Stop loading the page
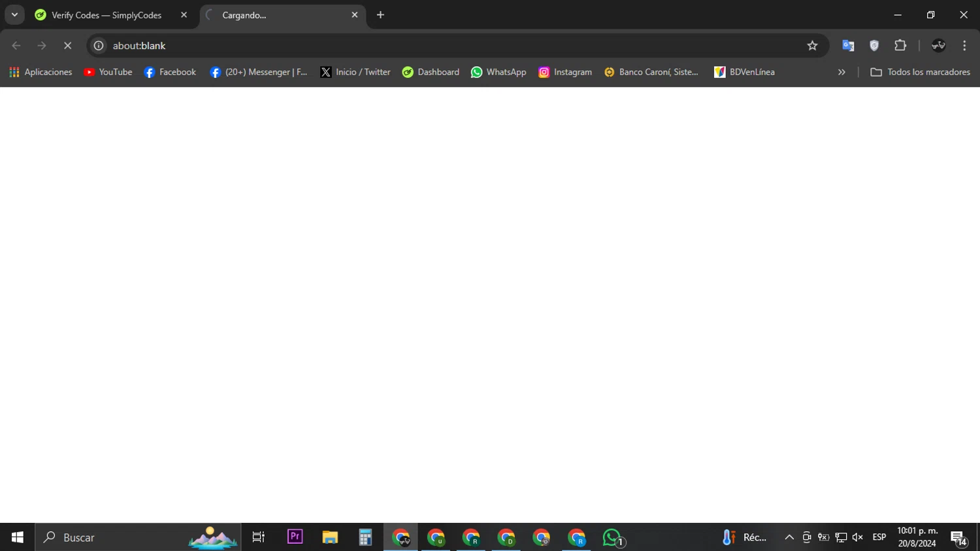The width and height of the screenshot is (980, 551). (x=67, y=46)
